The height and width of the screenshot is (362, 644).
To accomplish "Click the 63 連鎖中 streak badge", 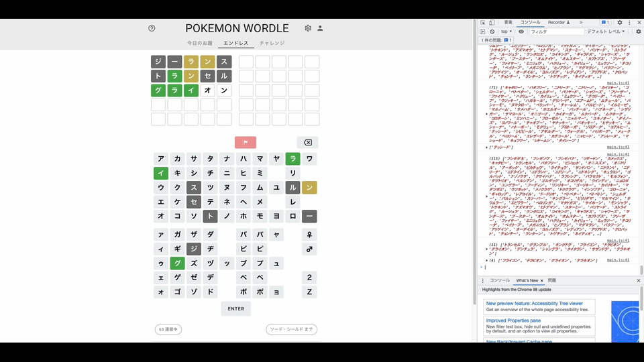I will 168,329.
